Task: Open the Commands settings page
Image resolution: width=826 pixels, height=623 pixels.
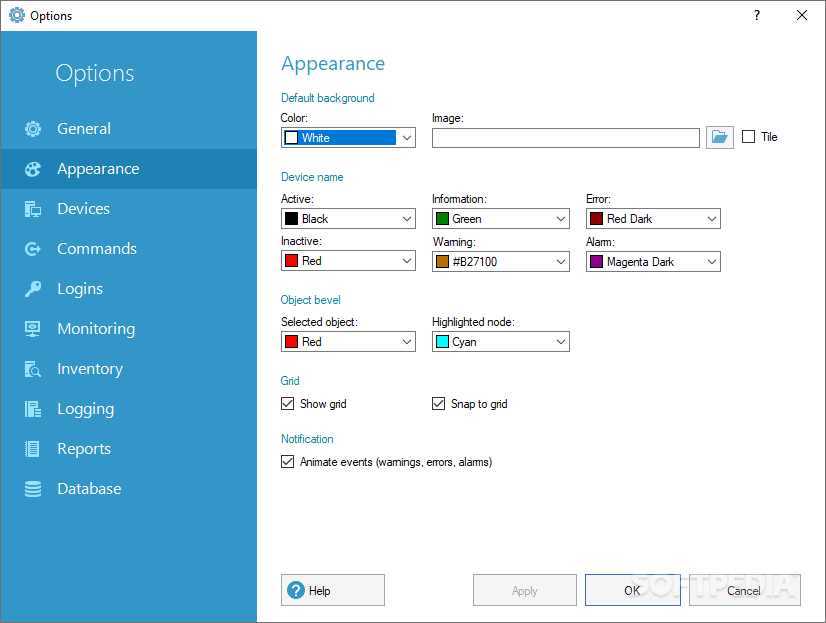Action: (x=129, y=249)
